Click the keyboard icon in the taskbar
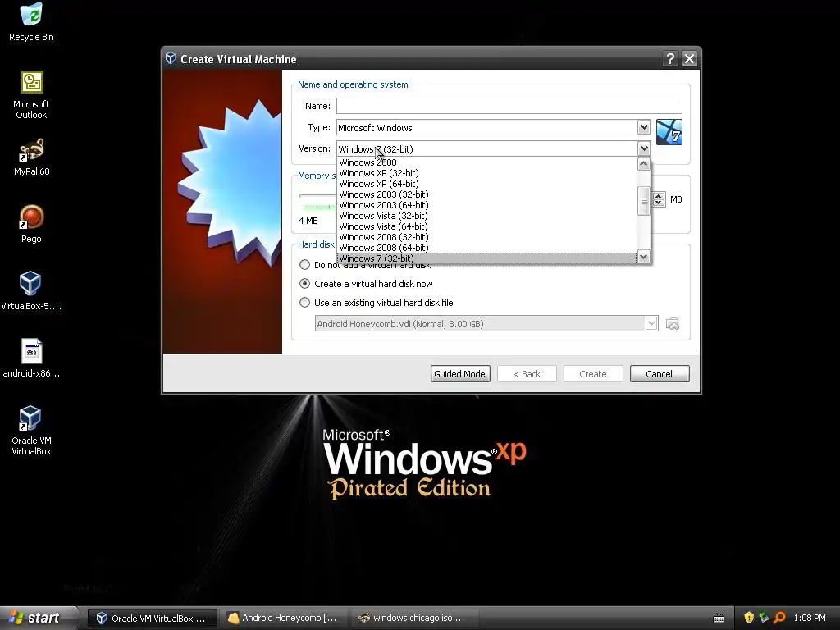 [x=719, y=619]
